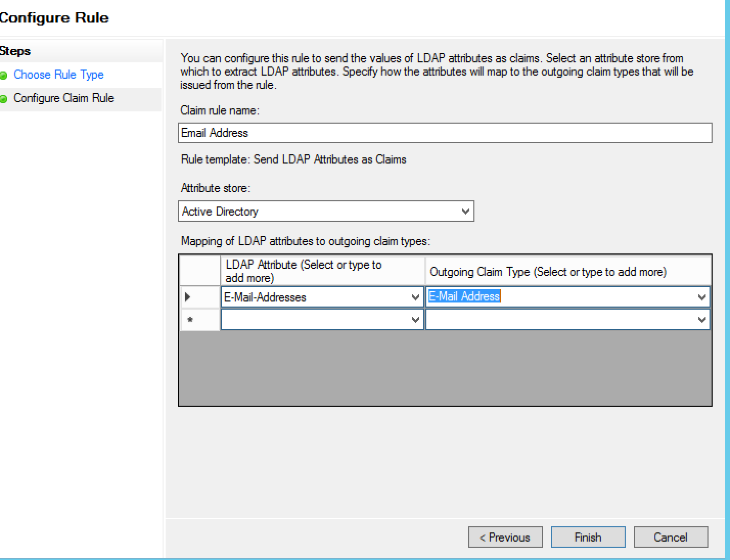730x560 pixels.
Task: Click the LDAP Attribute column header
Action: pyautogui.click(x=322, y=271)
